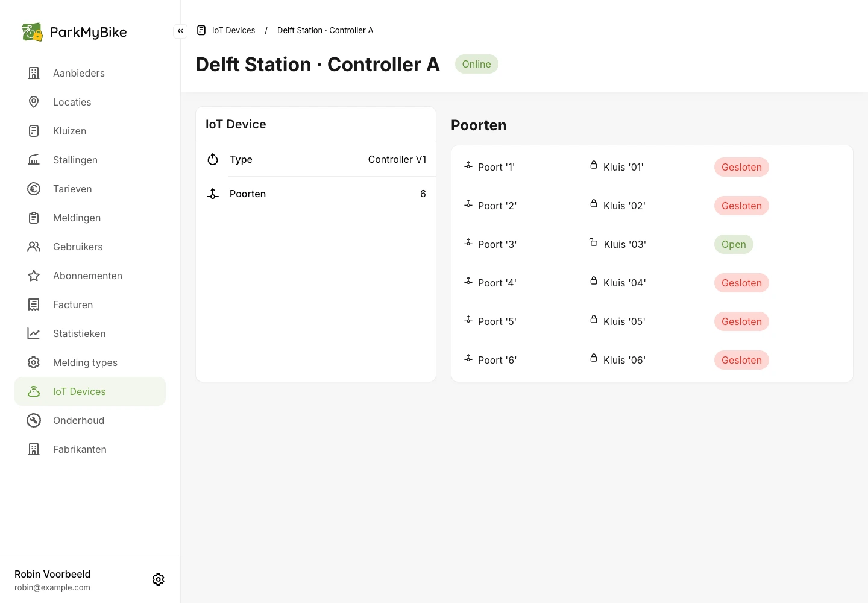Open the Tarieven section
Screen dimensions: 868x603
coord(90,189)
